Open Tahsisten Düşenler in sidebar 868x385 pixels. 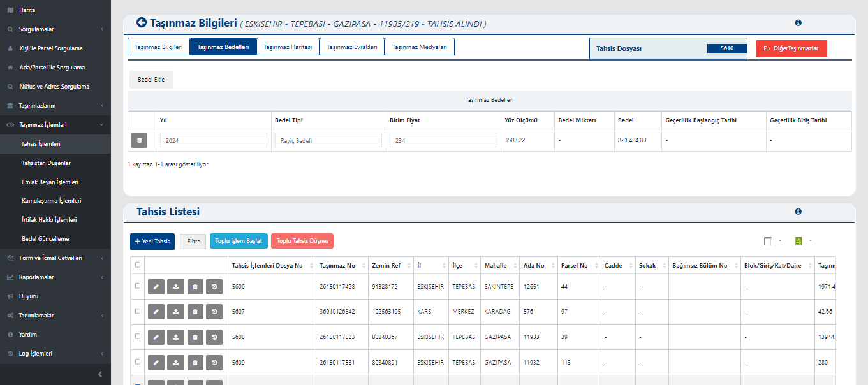tap(46, 163)
